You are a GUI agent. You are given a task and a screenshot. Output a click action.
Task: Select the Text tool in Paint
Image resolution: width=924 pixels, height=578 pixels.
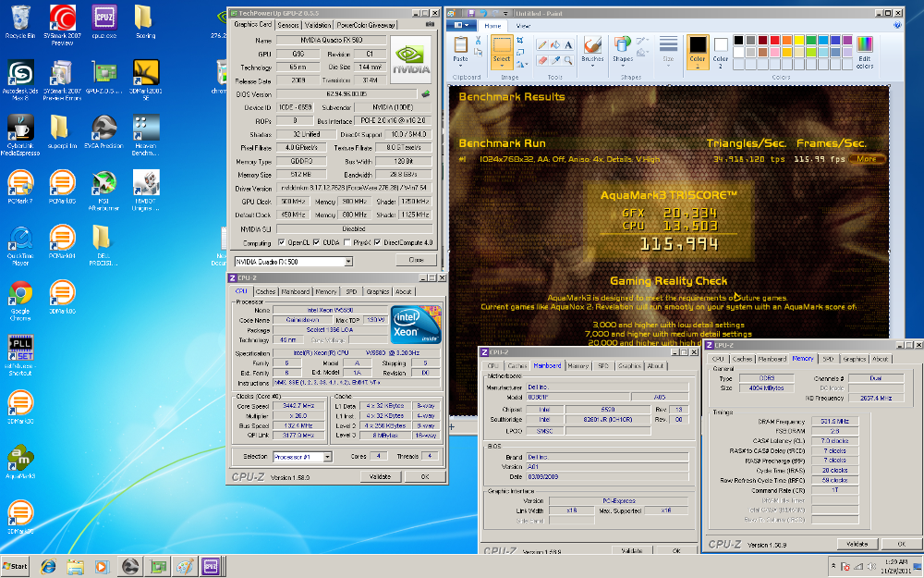click(568, 44)
